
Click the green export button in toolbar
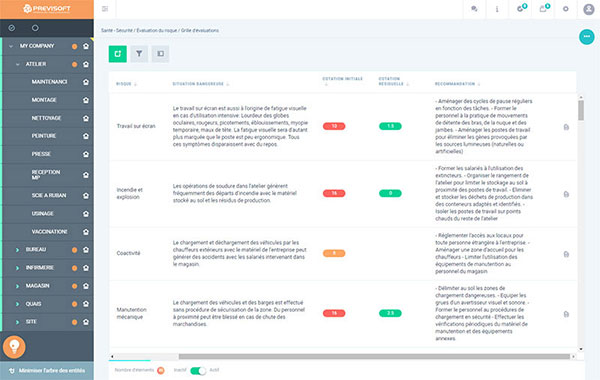click(x=117, y=54)
